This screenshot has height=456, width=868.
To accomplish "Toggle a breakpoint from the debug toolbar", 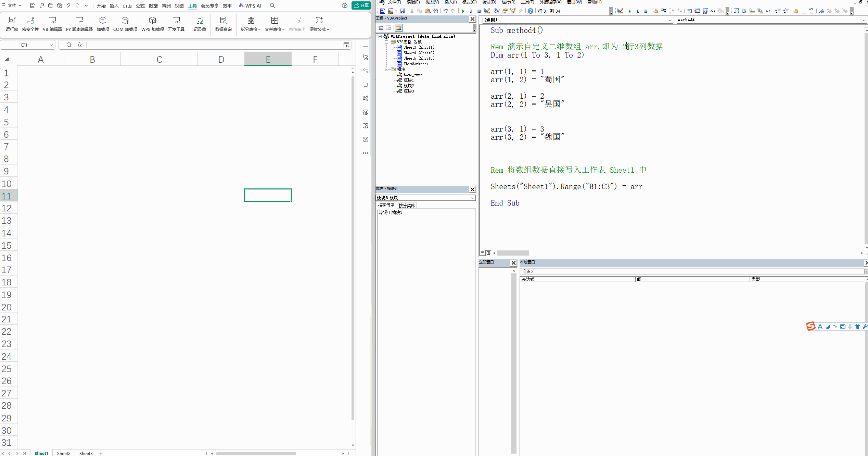I will pos(656,11).
